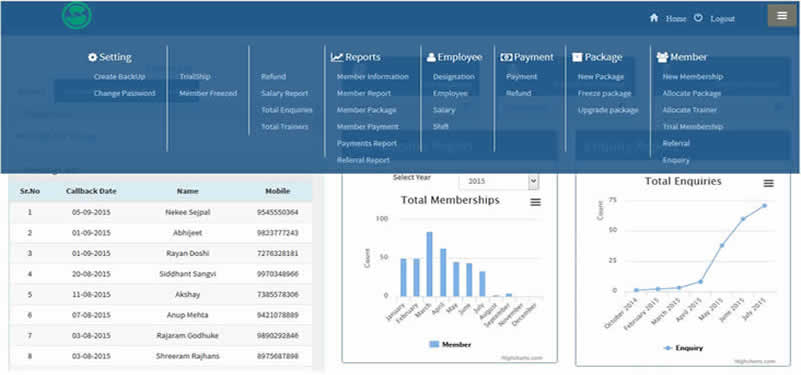
Task: Click the Callback Date column header
Action: (x=91, y=191)
